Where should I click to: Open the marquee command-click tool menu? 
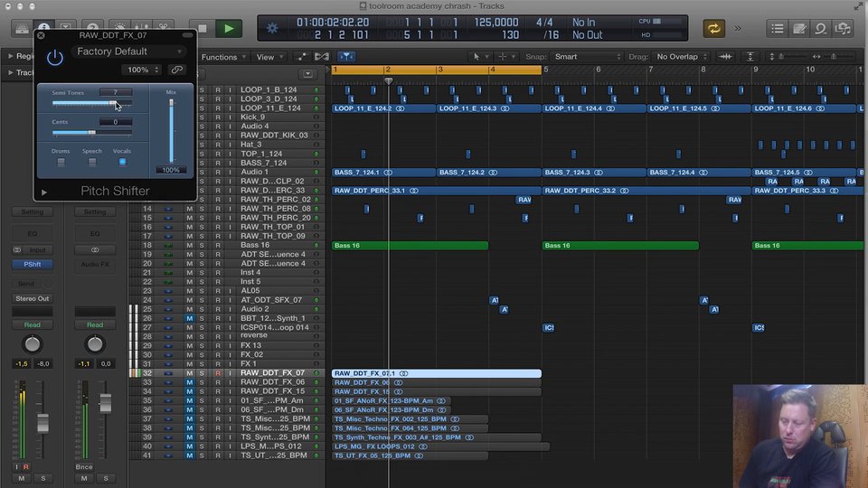[506, 57]
